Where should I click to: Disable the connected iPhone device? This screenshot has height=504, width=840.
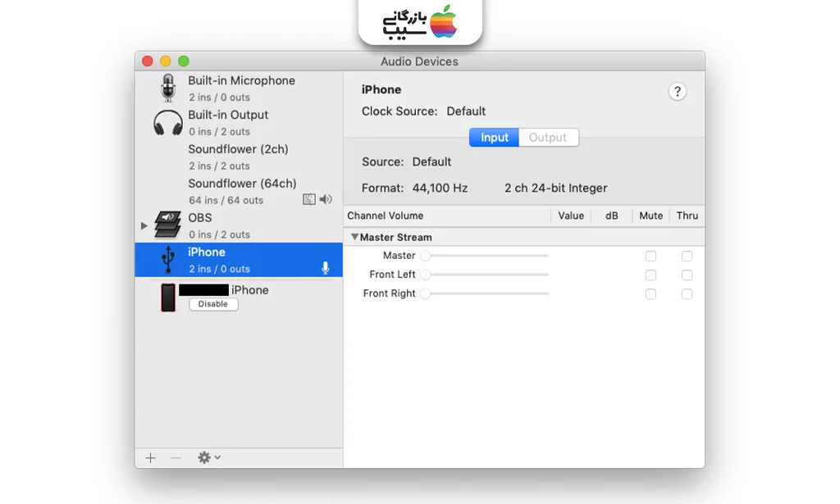click(x=213, y=304)
